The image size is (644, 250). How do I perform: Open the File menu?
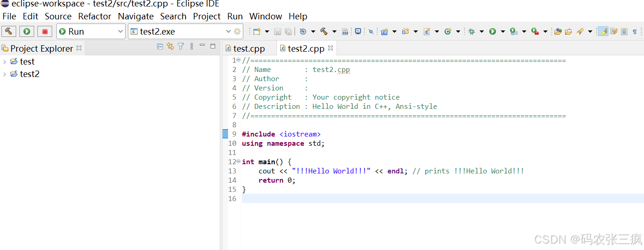9,16
